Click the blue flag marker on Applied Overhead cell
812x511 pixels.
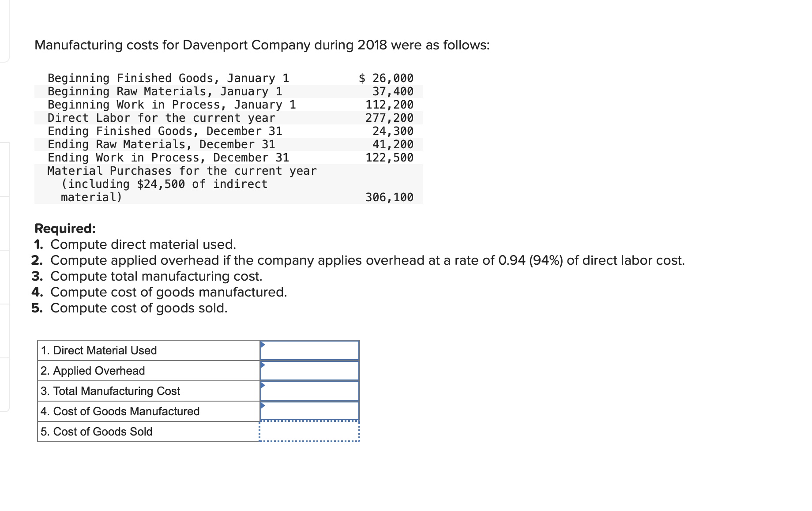[x=264, y=365]
